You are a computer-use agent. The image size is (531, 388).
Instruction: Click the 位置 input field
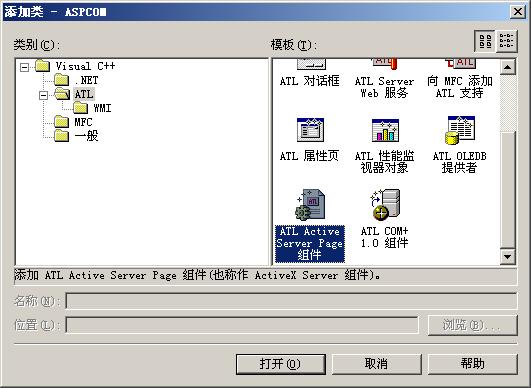[242, 325]
